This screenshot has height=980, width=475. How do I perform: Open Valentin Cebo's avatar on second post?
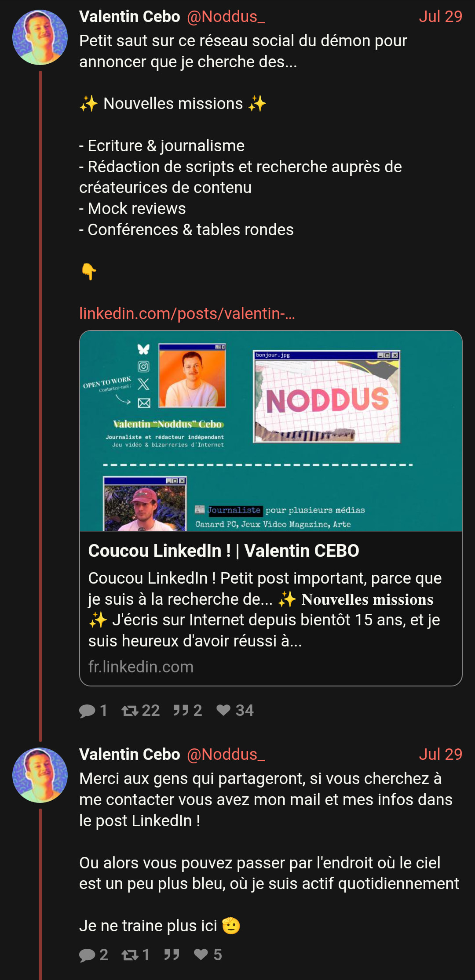coord(40,775)
